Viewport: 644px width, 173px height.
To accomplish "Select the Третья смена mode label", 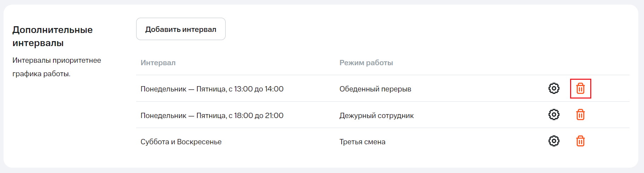I will [x=362, y=142].
